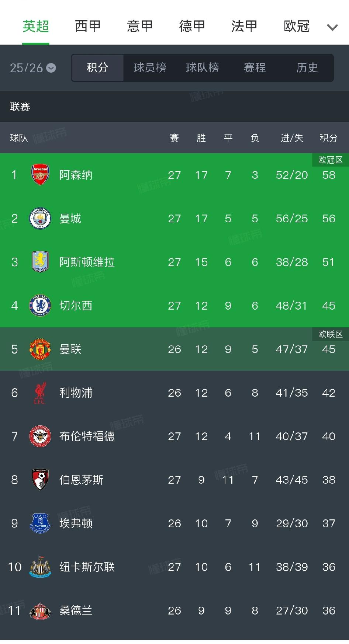Screen dimensions: 349x644
Task: Click the Manchester United crest
Action: point(41,349)
